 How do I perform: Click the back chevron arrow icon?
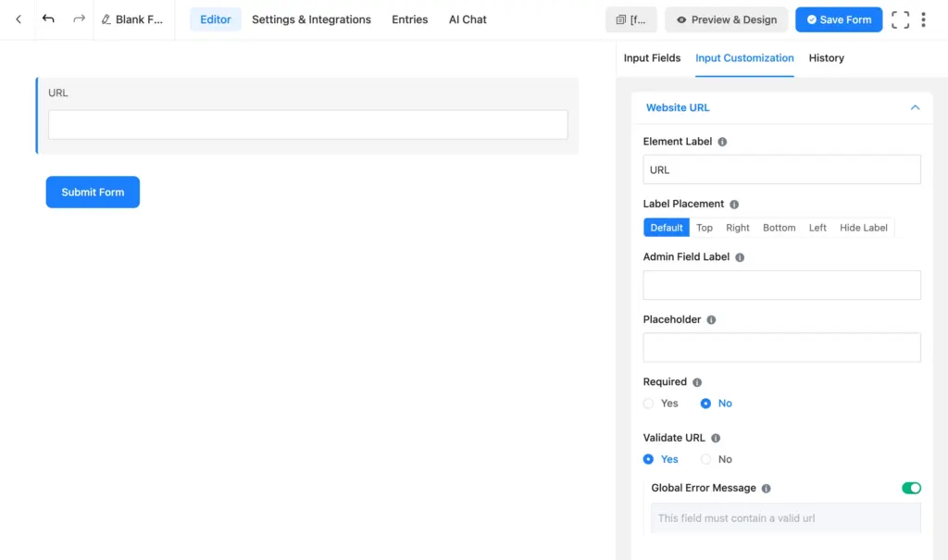[19, 19]
